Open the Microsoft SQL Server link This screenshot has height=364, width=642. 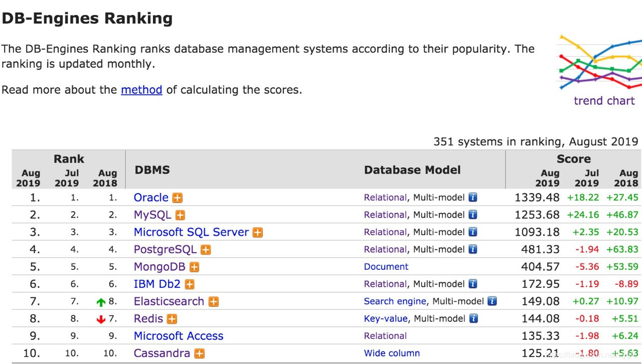(191, 232)
